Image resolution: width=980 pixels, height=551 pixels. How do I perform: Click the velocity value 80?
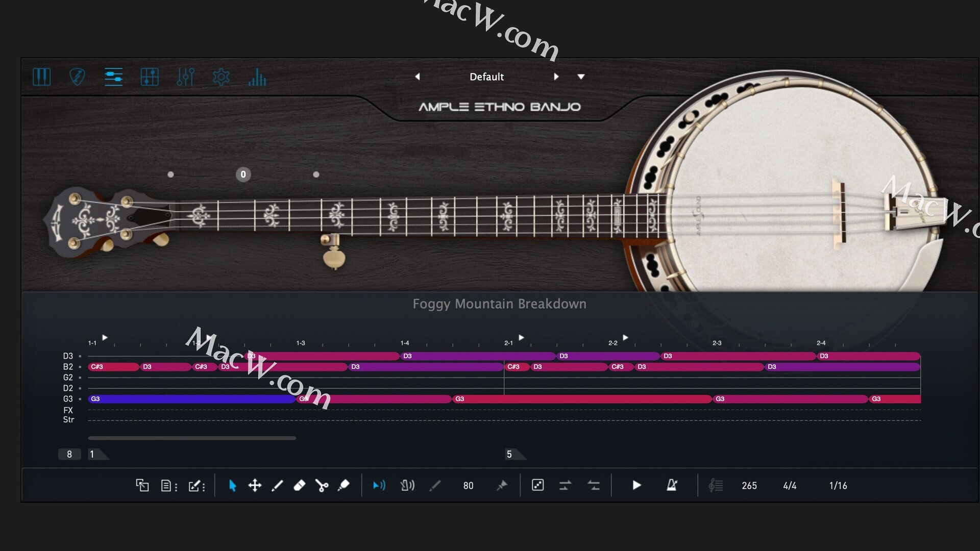468,486
